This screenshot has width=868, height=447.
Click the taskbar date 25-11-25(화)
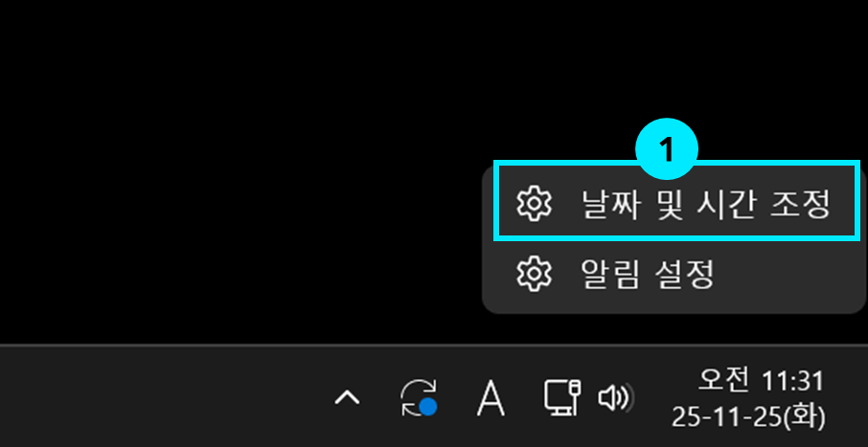[748, 416]
